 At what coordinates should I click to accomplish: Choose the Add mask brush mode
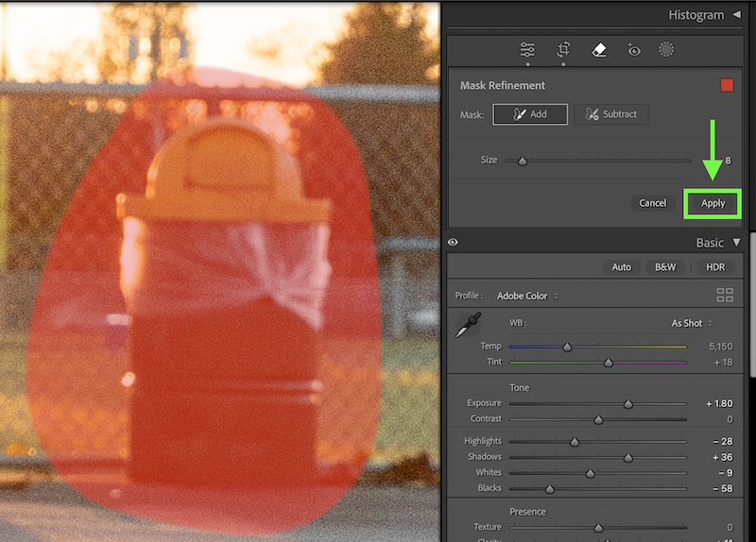pyautogui.click(x=530, y=114)
